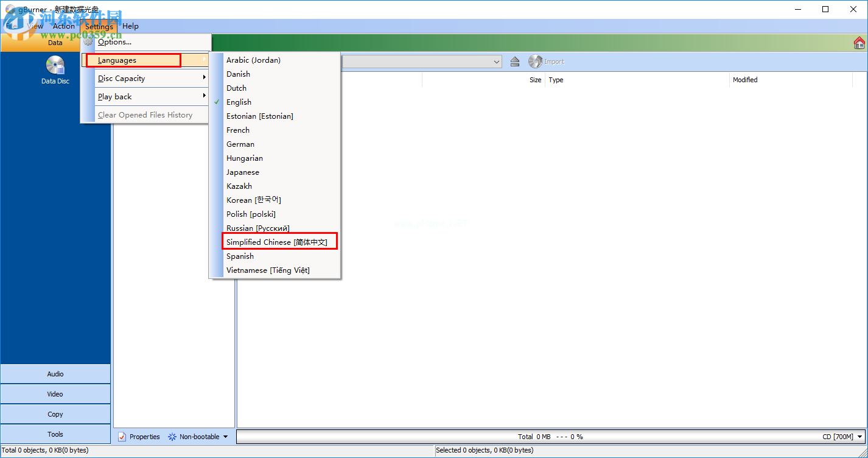Select Arabic (Jordan) language

click(275, 60)
